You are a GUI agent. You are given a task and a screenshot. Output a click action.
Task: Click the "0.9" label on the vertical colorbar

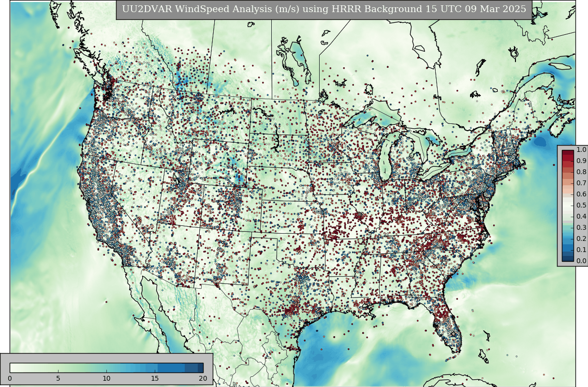[581, 161]
